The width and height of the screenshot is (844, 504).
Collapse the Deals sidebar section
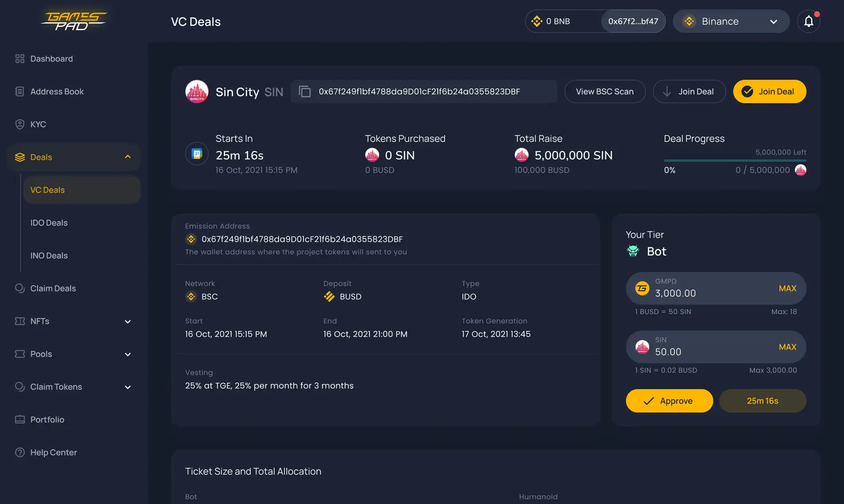point(127,157)
